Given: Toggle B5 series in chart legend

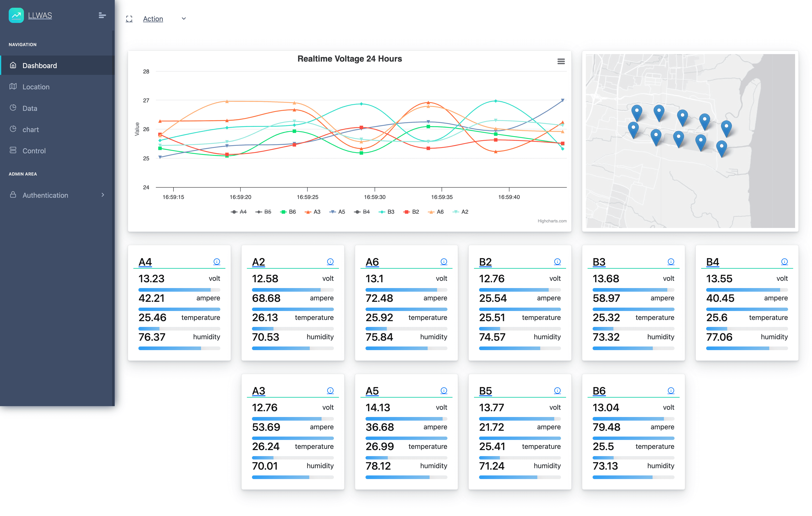Looking at the screenshot, I should (263, 212).
